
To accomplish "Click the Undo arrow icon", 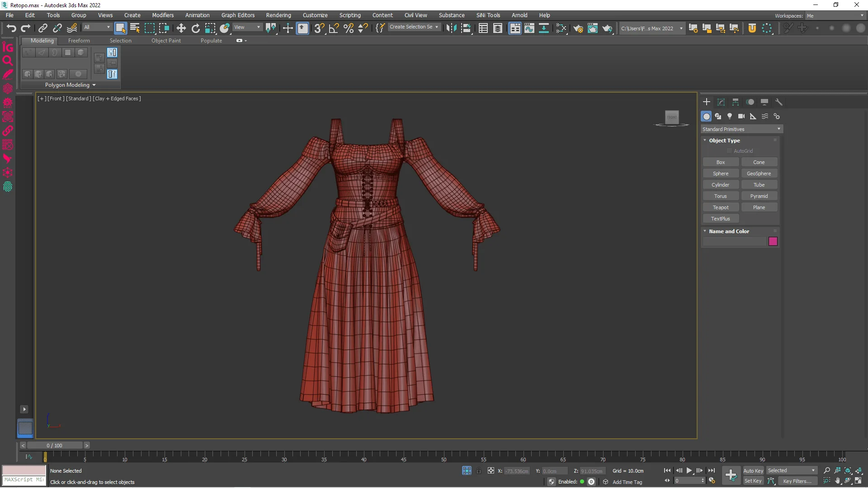I will click(11, 28).
